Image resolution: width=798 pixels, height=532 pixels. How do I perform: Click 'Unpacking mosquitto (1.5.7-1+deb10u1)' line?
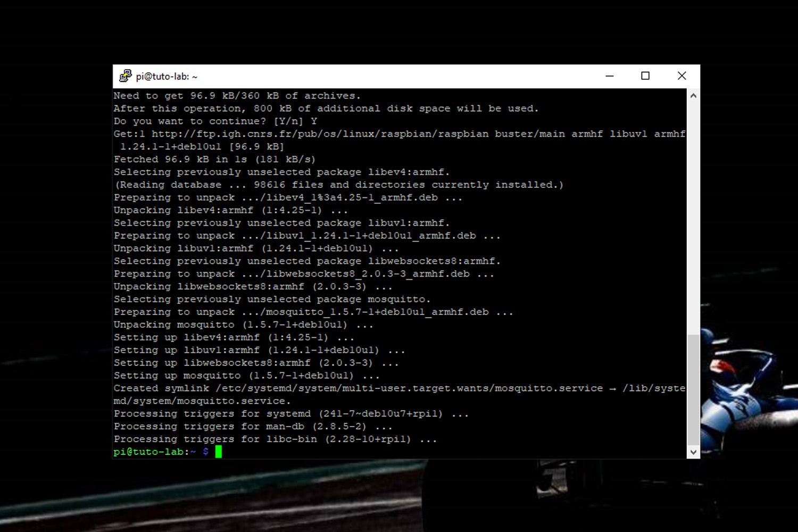pyautogui.click(x=243, y=325)
